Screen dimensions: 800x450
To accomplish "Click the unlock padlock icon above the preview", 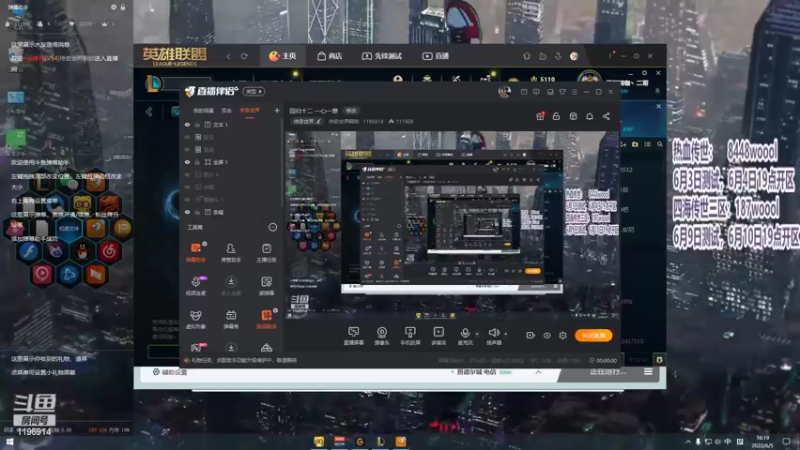I will [556, 116].
